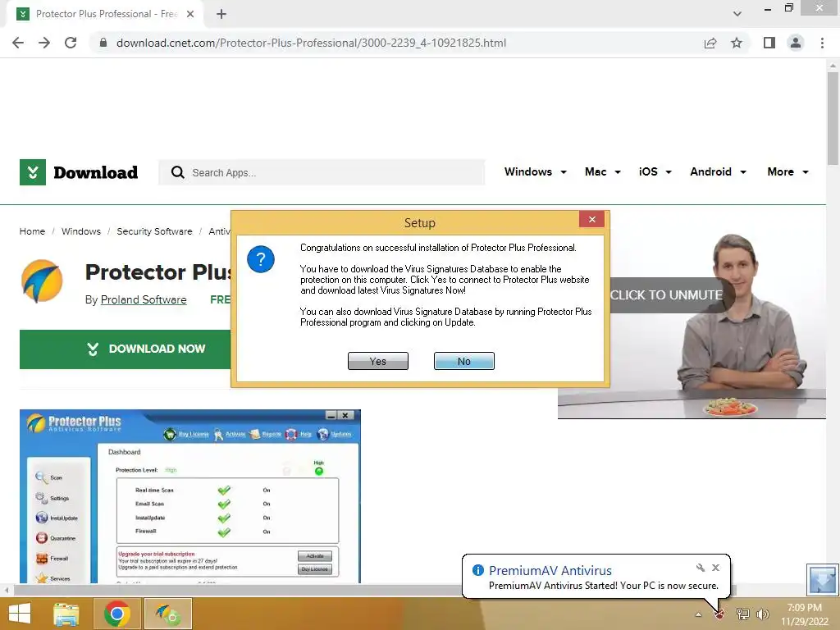Open the Protector Plus dashboard screenshot
The image size is (840, 630).
[190, 496]
